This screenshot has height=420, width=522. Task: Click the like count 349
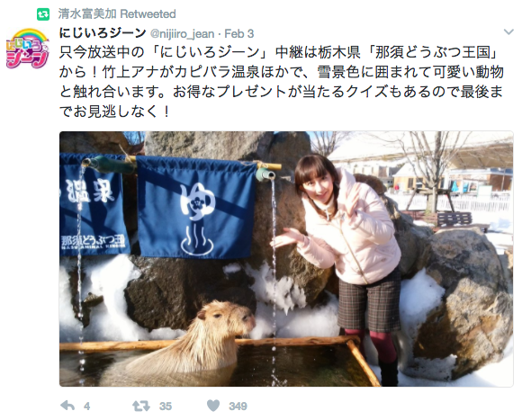pos(238,406)
